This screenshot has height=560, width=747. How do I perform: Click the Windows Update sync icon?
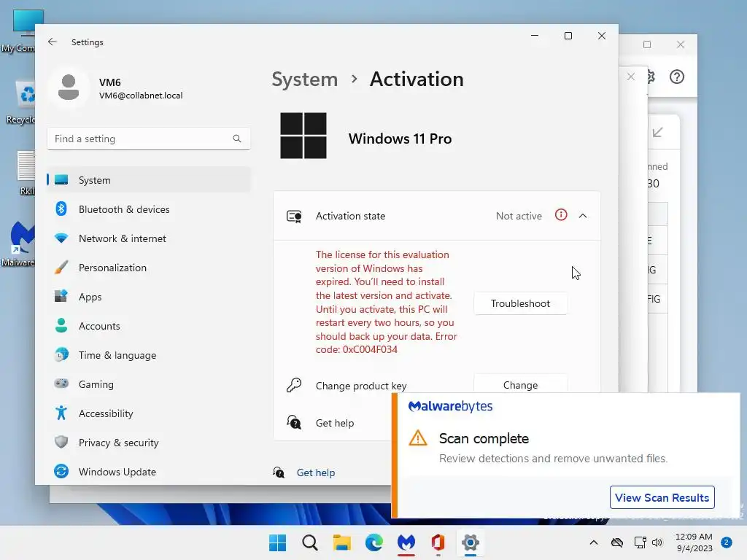(61, 472)
